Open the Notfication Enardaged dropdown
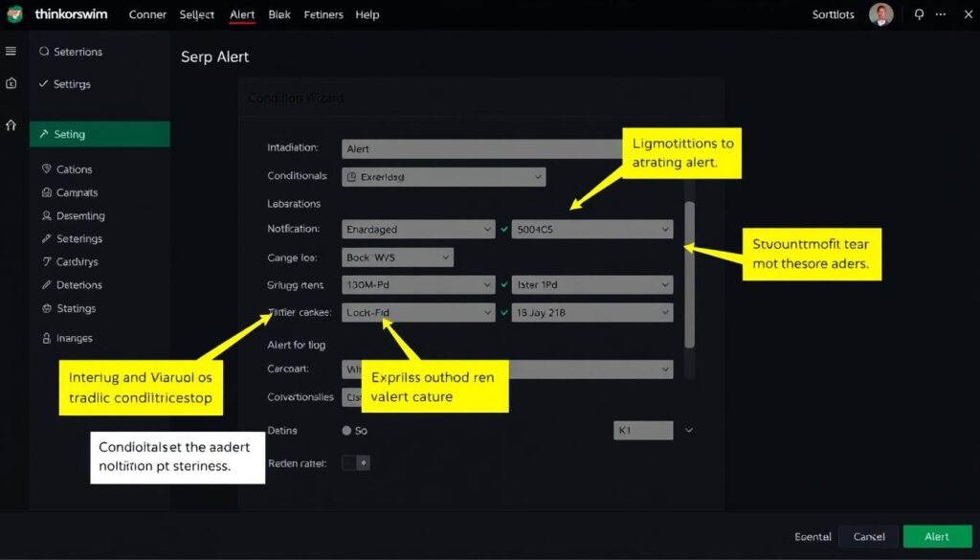This screenshot has height=560, width=980. [419, 230]
